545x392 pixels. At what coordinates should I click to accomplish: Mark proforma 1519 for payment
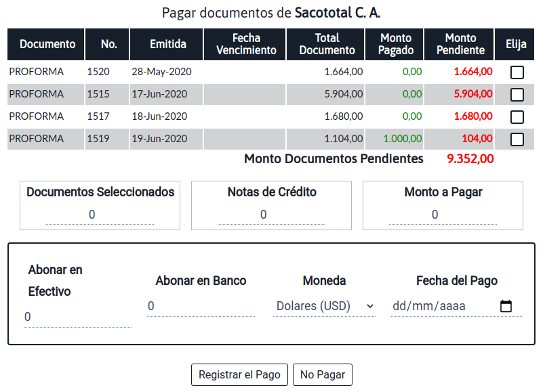click(x=517, y=139)
